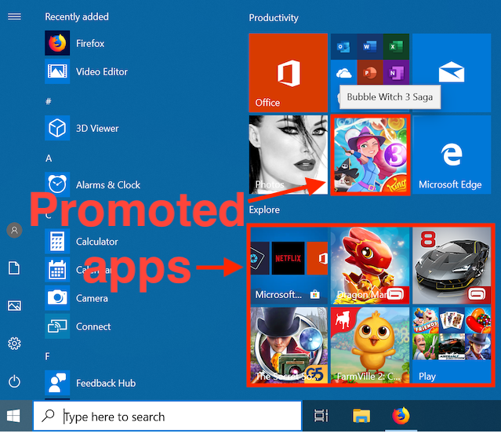
Task: Focus the 'Type here to search' box
Action: pos(168,416)
